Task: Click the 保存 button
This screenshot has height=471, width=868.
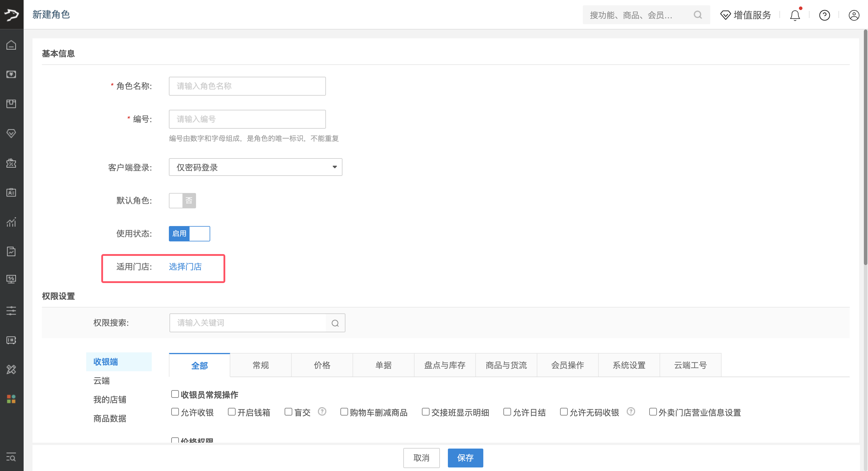Action: coord(465,458)
